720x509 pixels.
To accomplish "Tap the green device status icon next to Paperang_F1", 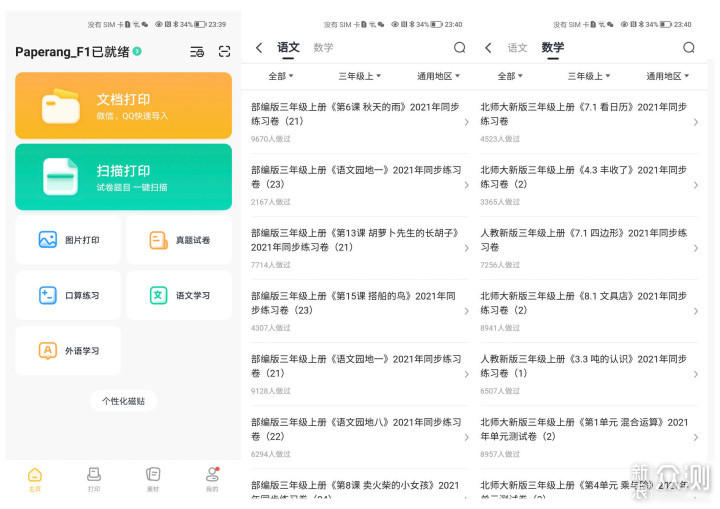I will coord(137,51).
